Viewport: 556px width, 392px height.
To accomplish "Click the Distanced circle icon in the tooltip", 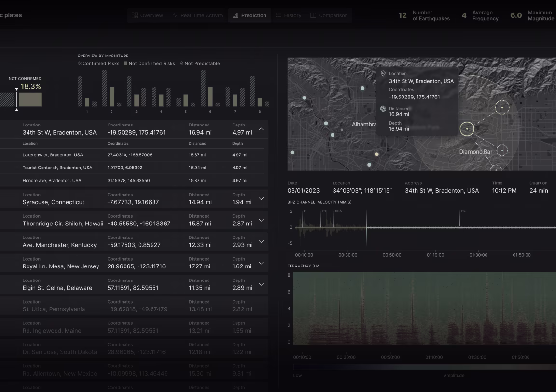I will click(x=383, y=108).
